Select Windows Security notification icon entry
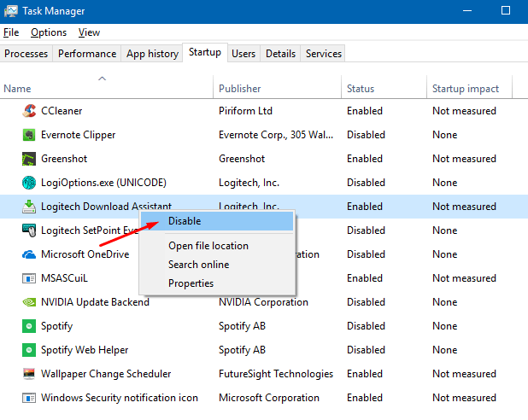The image size is (528, 420). pos(120,398)
